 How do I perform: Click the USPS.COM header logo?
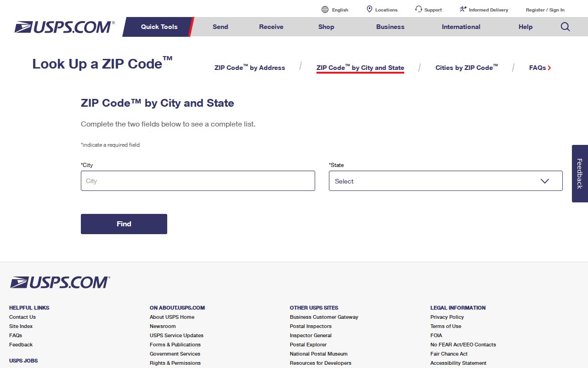[x=64, y=27]
